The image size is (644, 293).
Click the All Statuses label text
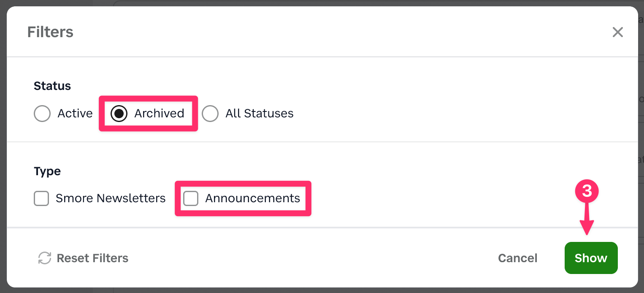[x=260, y=114]
